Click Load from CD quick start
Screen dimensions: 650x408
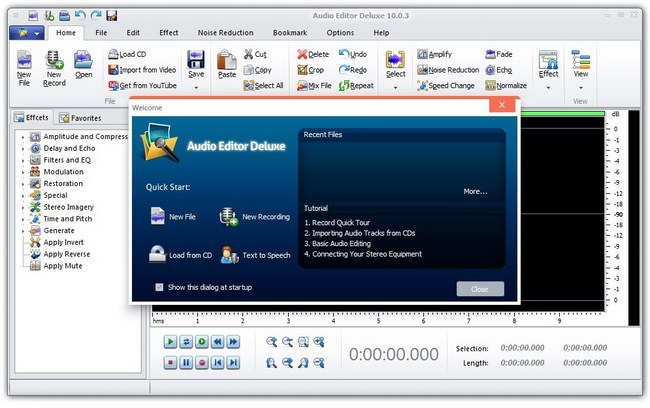180,255
